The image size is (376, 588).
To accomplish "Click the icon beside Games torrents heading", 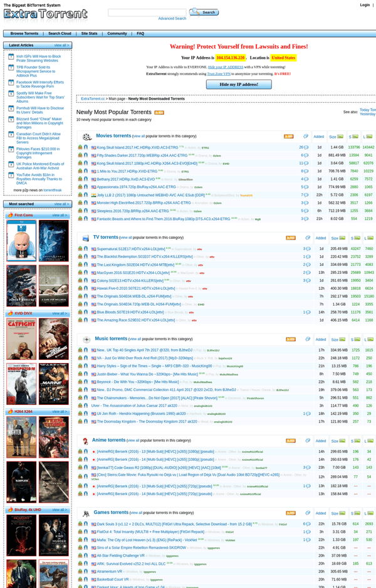I will 86,513.
